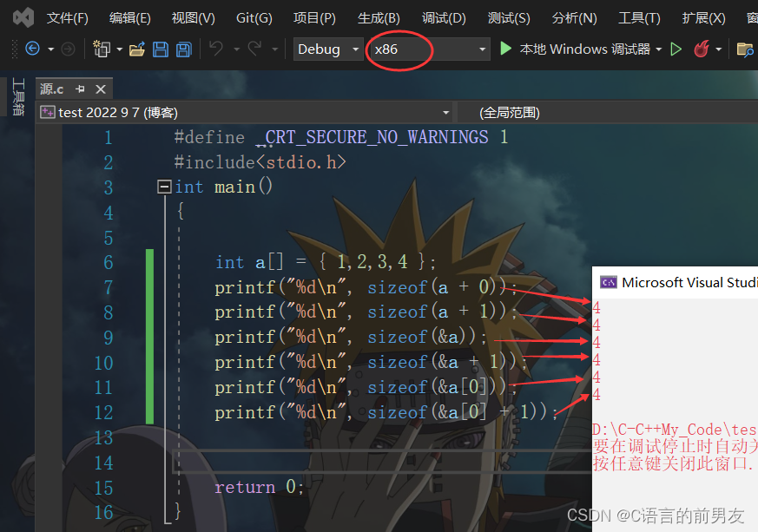Open the 分析(N) menu

pyautogui.click(x=574, y=18)
